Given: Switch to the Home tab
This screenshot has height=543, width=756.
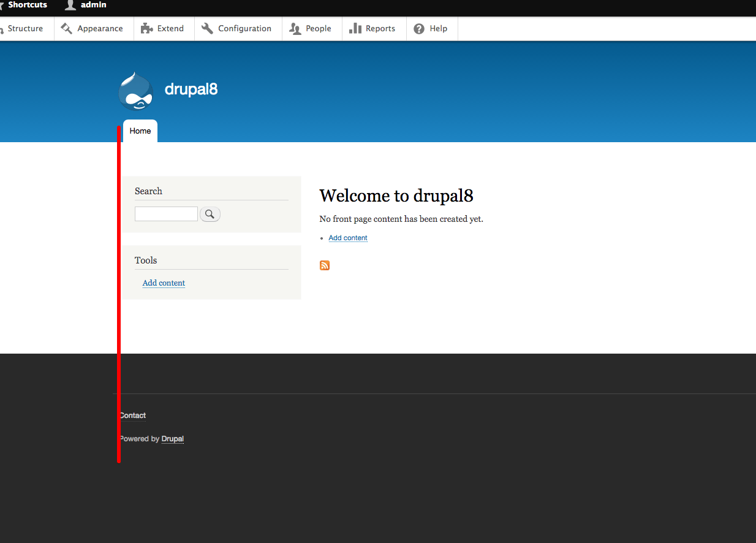Looking at the screenshot, I should [140, 131].
